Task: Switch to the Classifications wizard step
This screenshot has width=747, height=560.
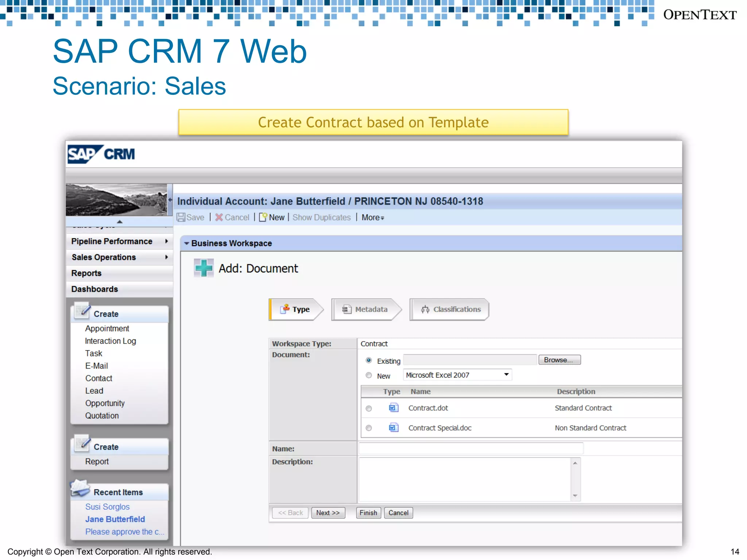Action: click(x=449, y=309)
